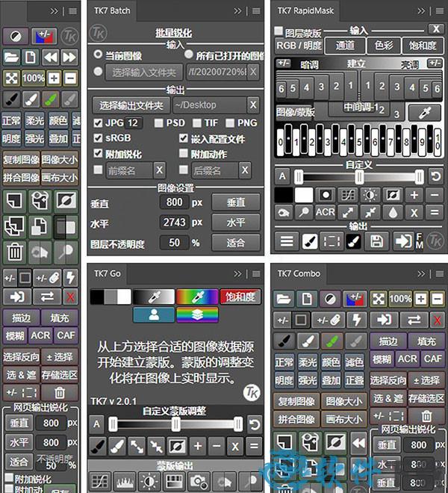Click the black color swatch in RapidMask
448x493 pixels.
pos(284,195)
